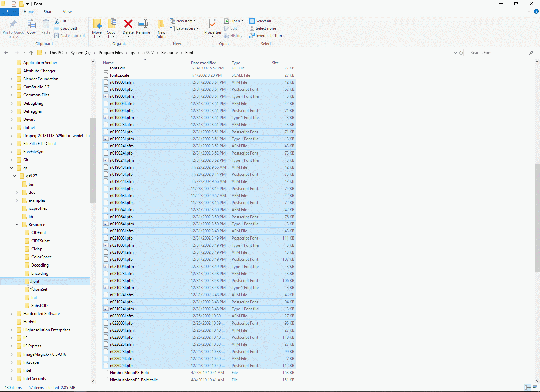This screenshot has width=540, height=392.
Task: Switch to the Share tab
Action: tap(48, 11)
